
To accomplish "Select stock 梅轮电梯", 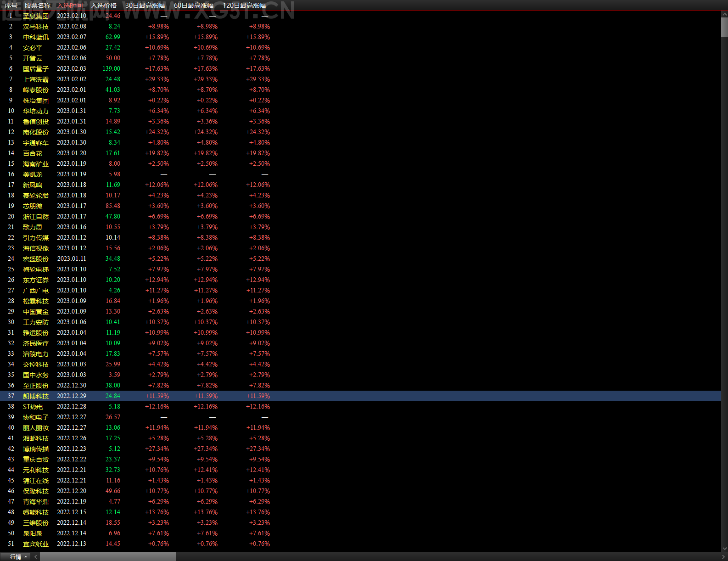I will click(36, 269).
